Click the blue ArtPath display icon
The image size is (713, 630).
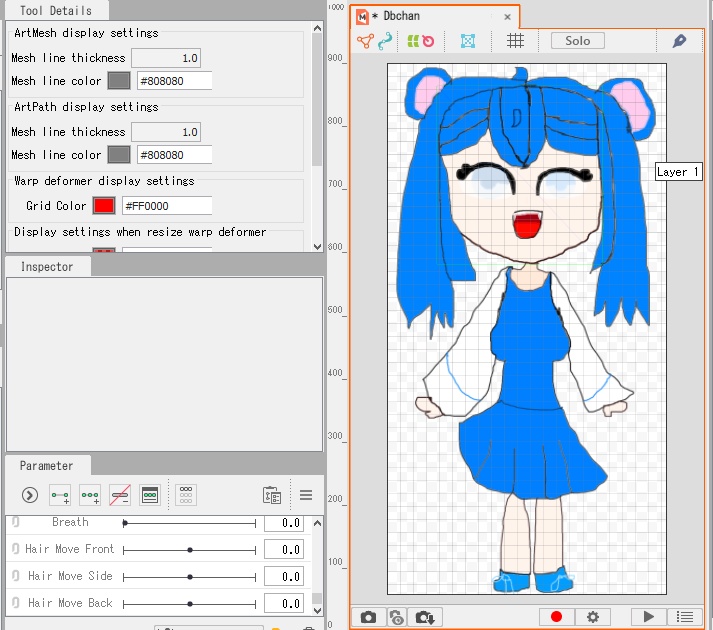(x=385, y=41)
